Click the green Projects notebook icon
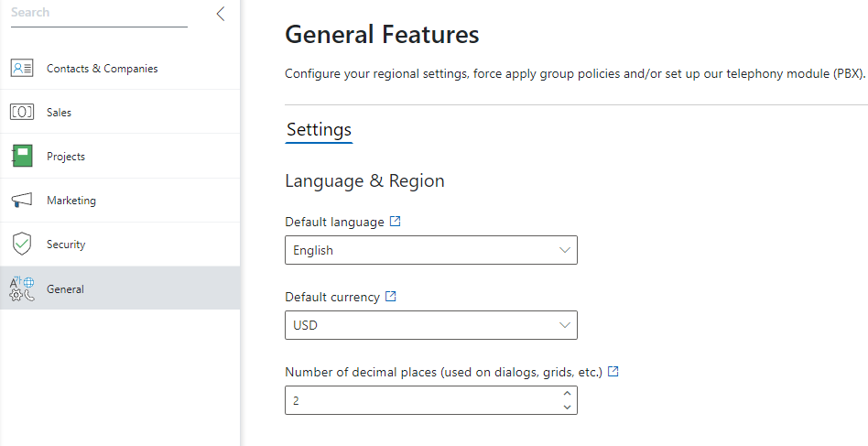 pyautogui.click(x=22, y=156)
